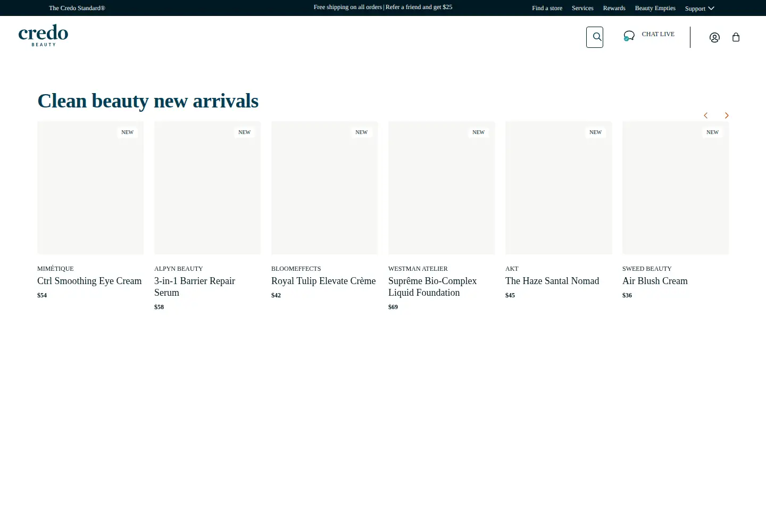Click the BLOOMEFFECTS product image
This screenshot has width=766, height=532.
click(324, 188)
